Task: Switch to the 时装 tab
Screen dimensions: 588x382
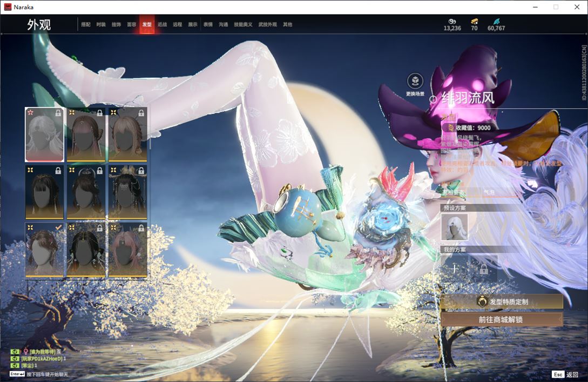Action: pos(101,24)
